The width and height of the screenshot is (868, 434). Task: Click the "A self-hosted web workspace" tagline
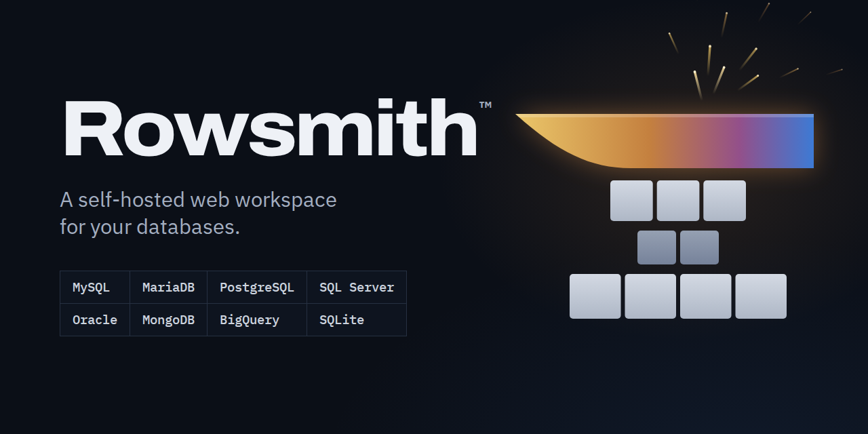click(x=199, y=200)
